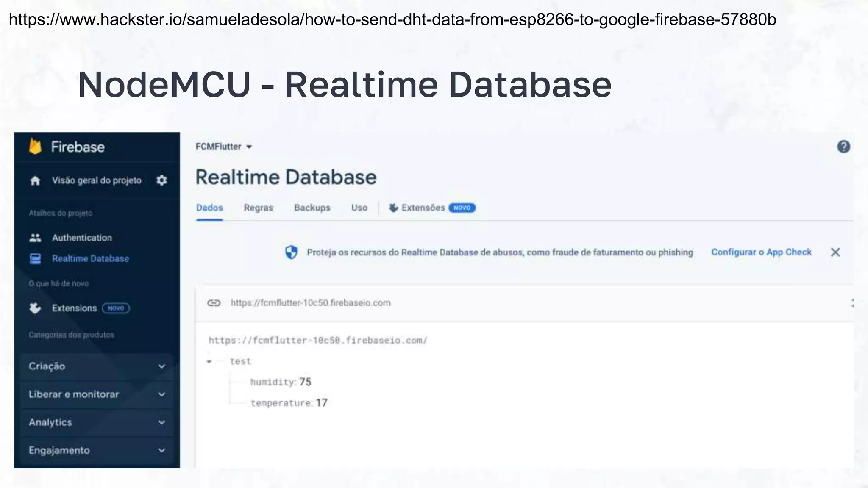The width and height of the screenshot is (868, 488).
Task: Click the Firebase wordmark text
Action: click(78, 147)
